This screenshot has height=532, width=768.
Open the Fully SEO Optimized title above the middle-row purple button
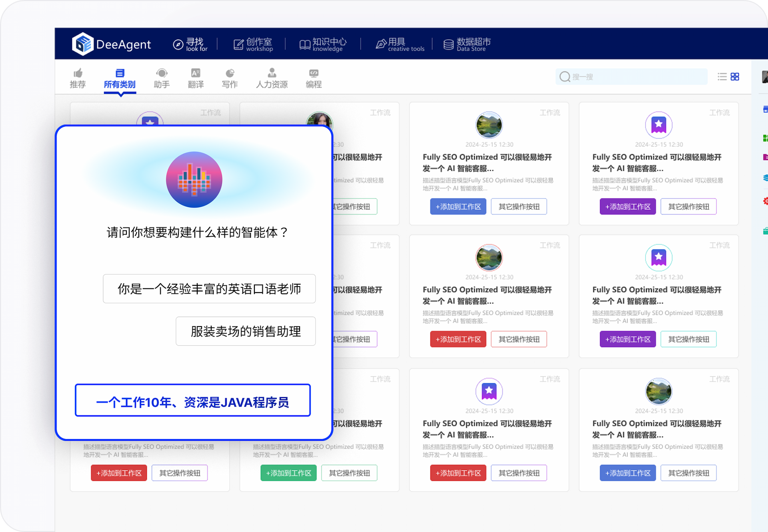point(657,295)
